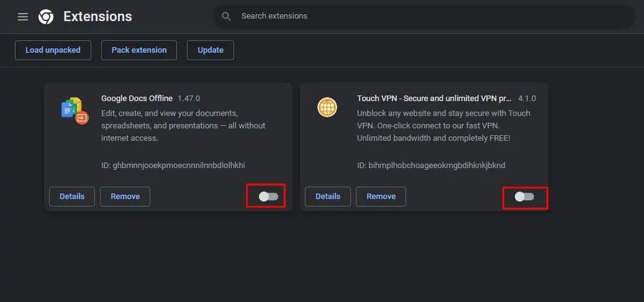Click the version number 4.1.0

527,99
